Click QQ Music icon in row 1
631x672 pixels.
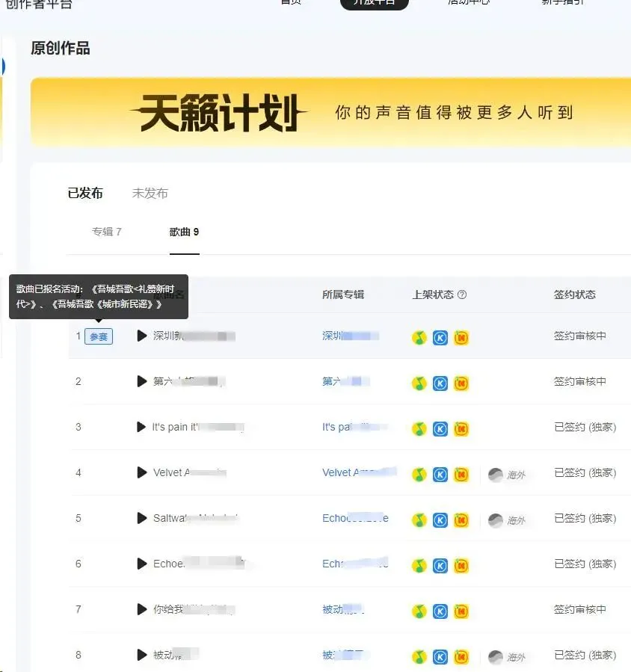coord(419,338)
